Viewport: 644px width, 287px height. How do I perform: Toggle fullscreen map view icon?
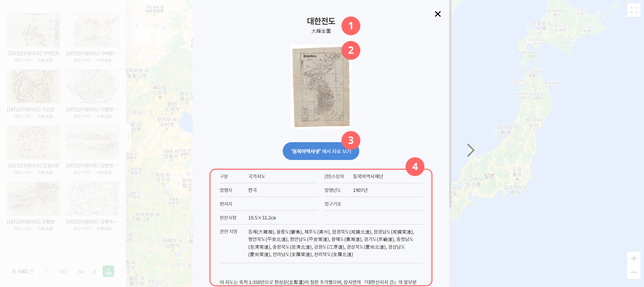pyautogui.click(x=634, y=10)
